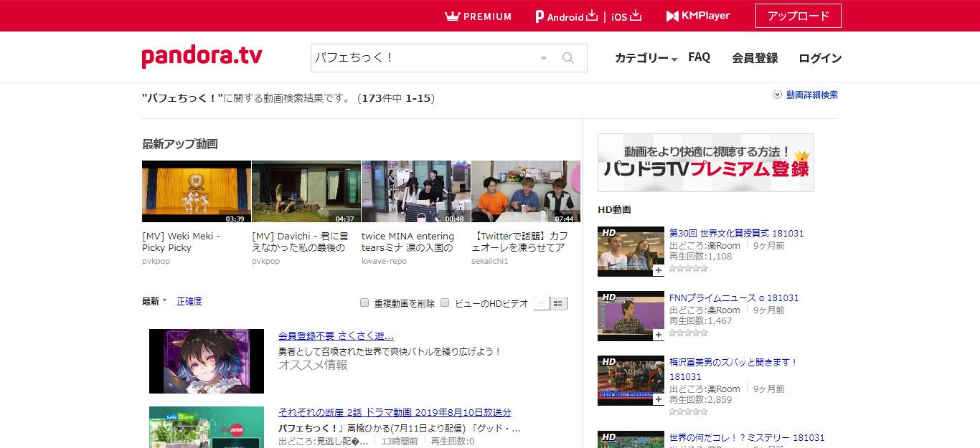Click the アップロード button
The image size is (980, 448).
(x=798, y=16)
